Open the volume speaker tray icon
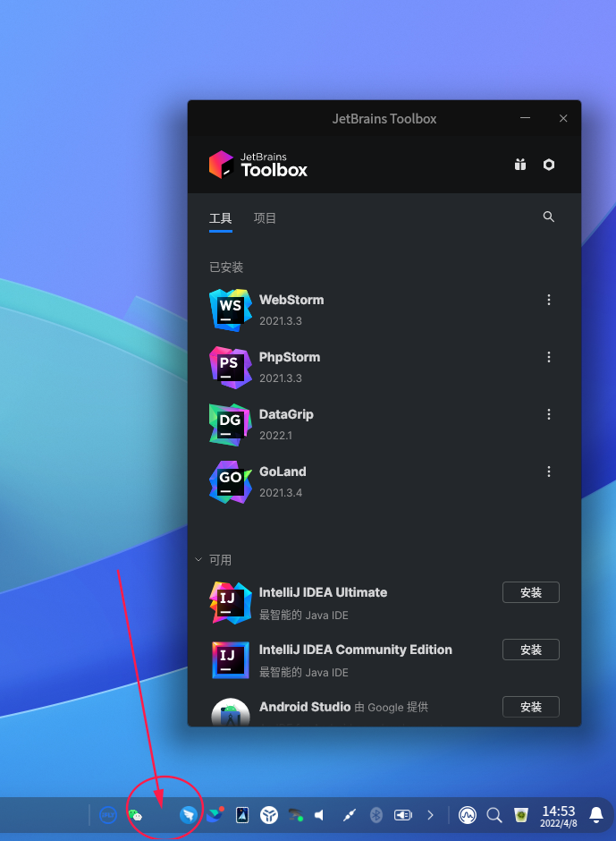 click(320, 815)
